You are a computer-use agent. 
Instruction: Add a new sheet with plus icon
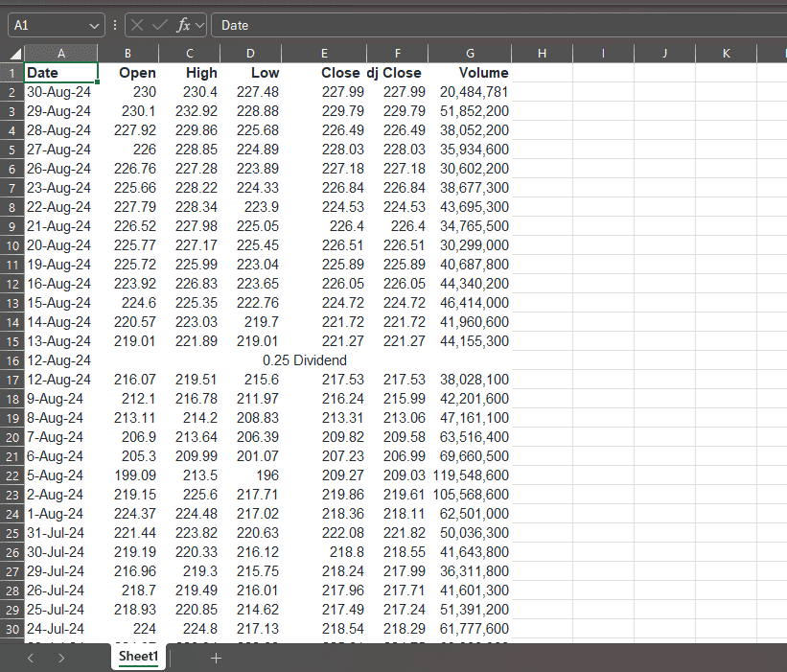click(x=216, y=658)
